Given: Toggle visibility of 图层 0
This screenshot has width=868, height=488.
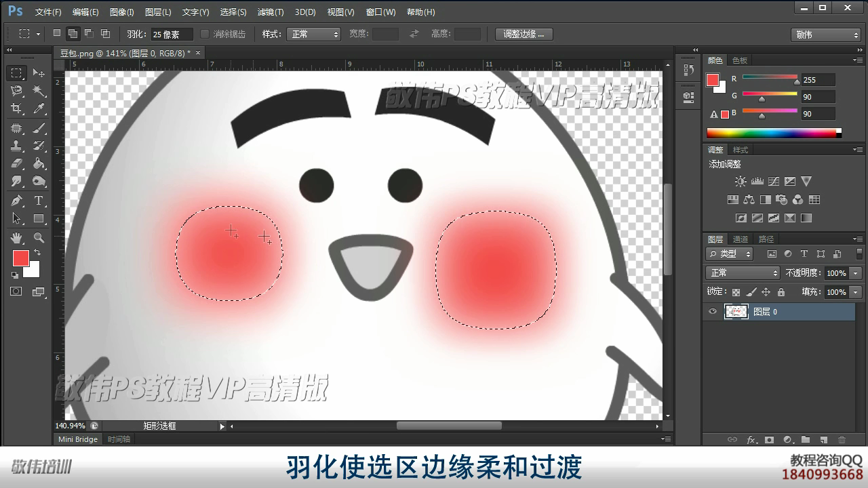Looking at the screenshot, I should [x=712, y=312].
